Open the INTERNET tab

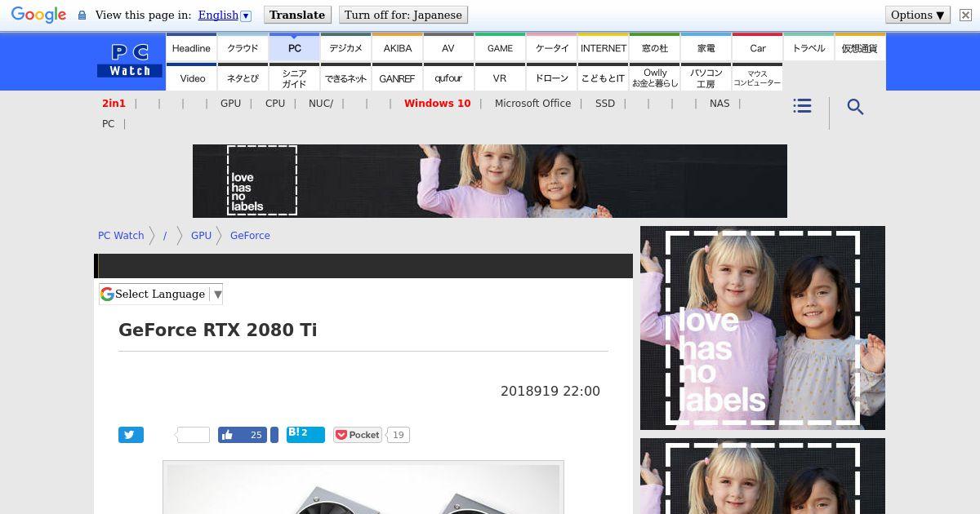click(x=603, y=47)
